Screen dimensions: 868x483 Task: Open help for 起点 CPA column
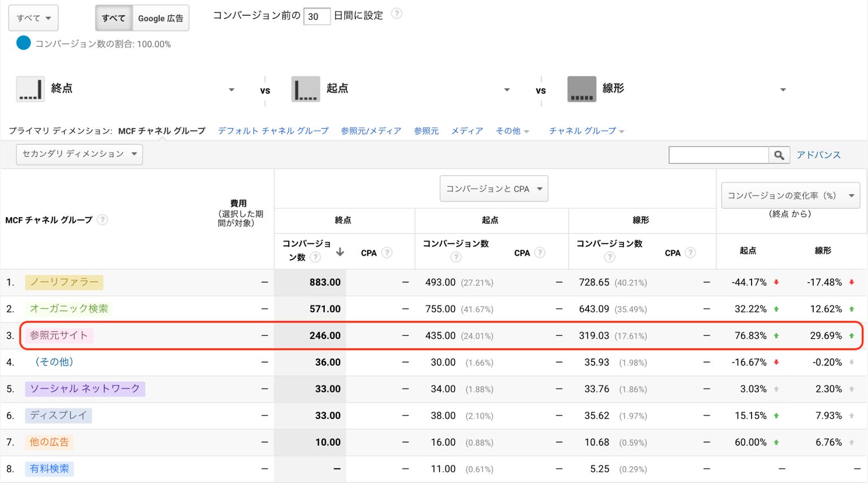(540, 253)
